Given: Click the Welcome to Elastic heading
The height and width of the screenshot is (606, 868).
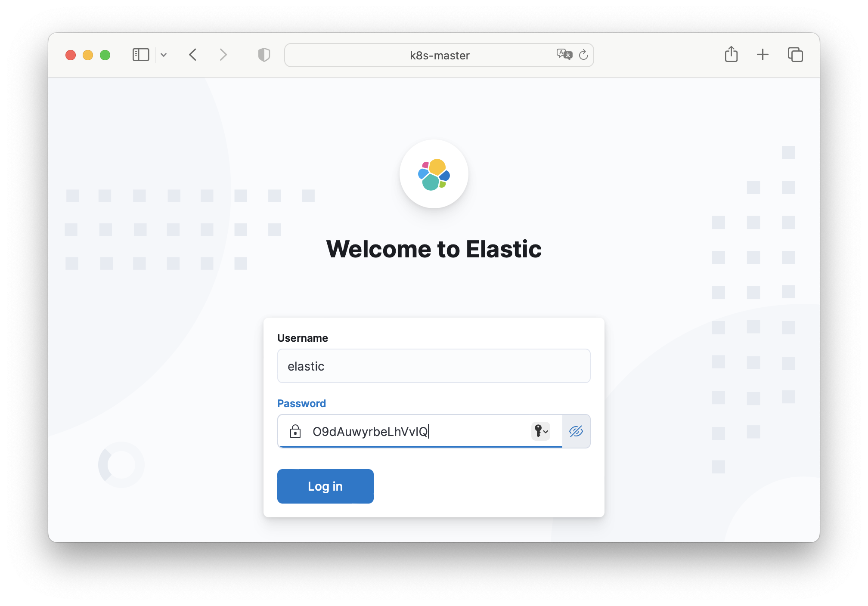Looking at the screenshot, I should click(x=434, y=249).
